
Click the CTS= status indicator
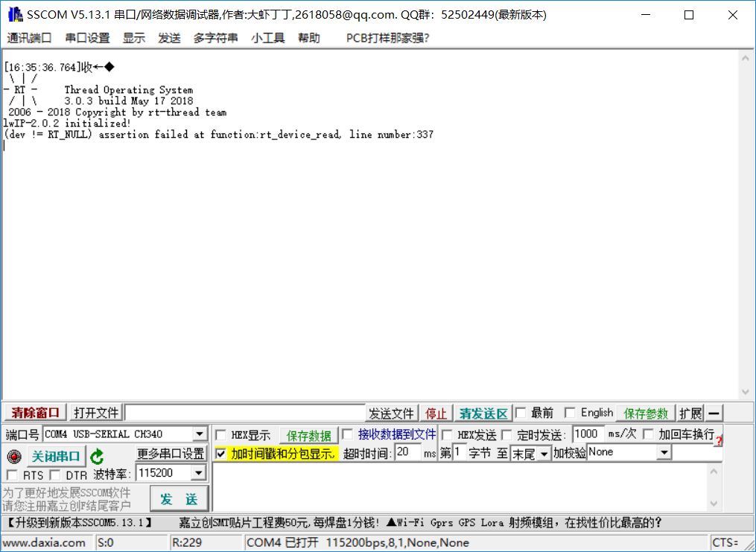tap(725, 543)
